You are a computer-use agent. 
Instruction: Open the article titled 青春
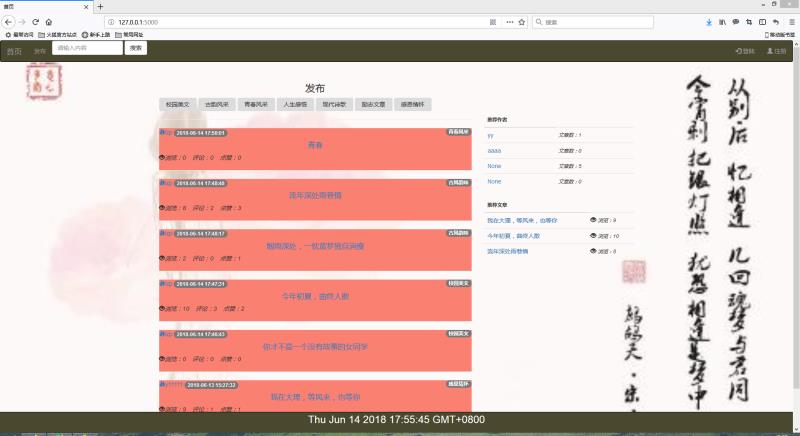coord(315,145)
